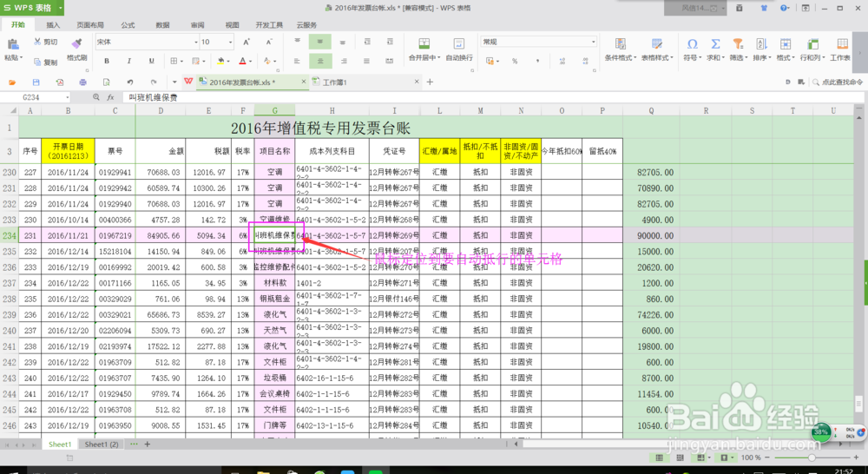The image size is (868, 474).
Task: Decrease font size with A- icon
Action: (x=269, y=42)
